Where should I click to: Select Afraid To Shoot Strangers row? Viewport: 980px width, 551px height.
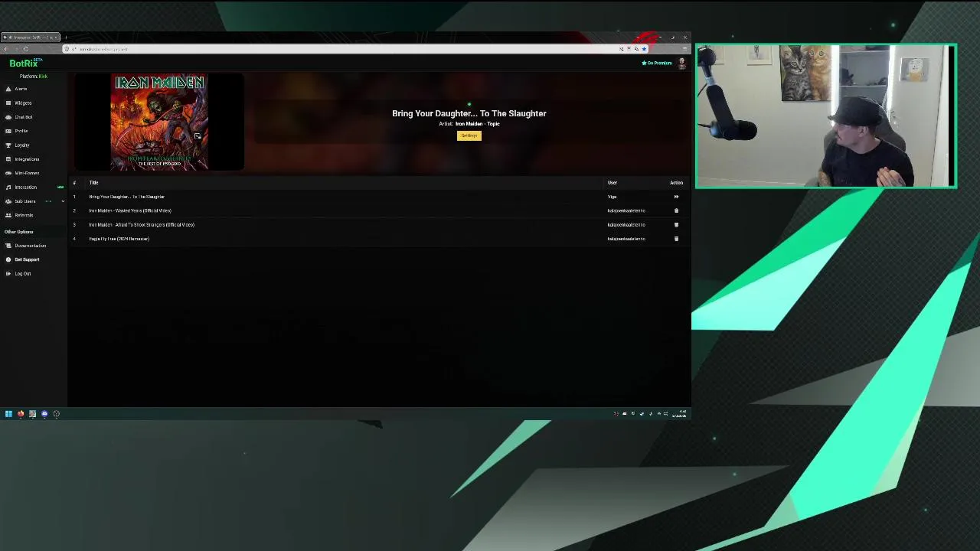click(x=378, y=224)
